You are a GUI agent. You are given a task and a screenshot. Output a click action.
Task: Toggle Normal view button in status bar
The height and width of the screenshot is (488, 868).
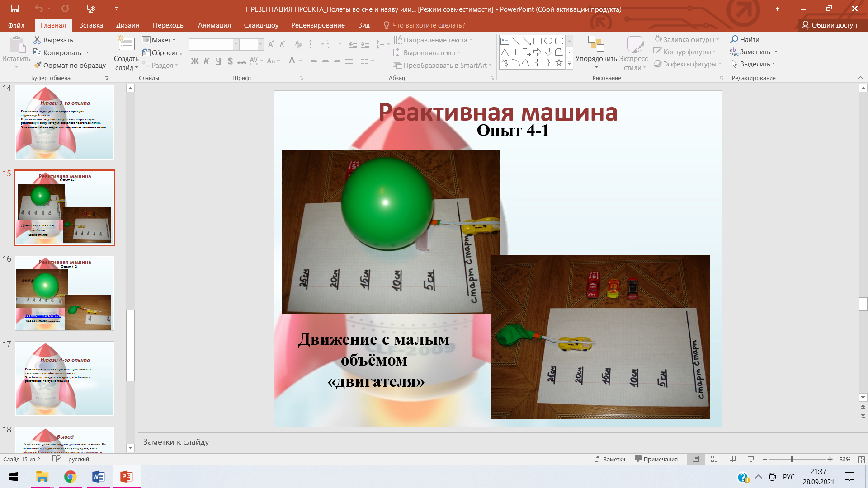point(696,459)
